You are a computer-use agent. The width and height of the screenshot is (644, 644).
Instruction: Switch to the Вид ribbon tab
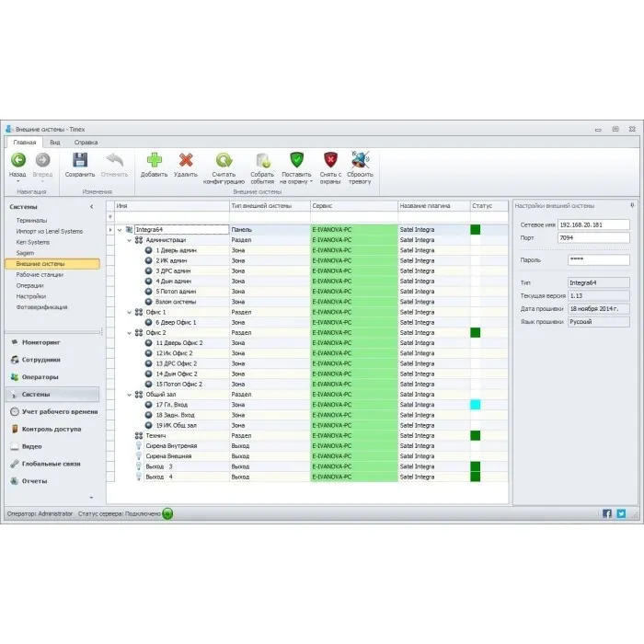coord(55,143)
